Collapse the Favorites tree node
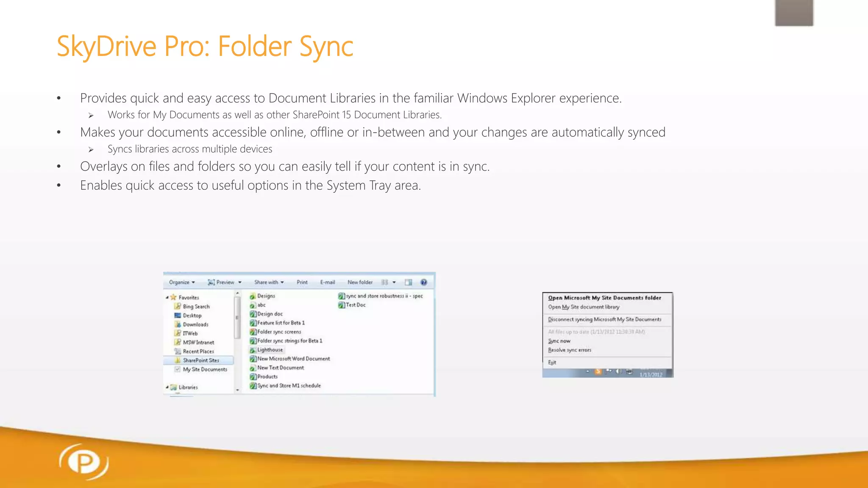 (167, 297)
